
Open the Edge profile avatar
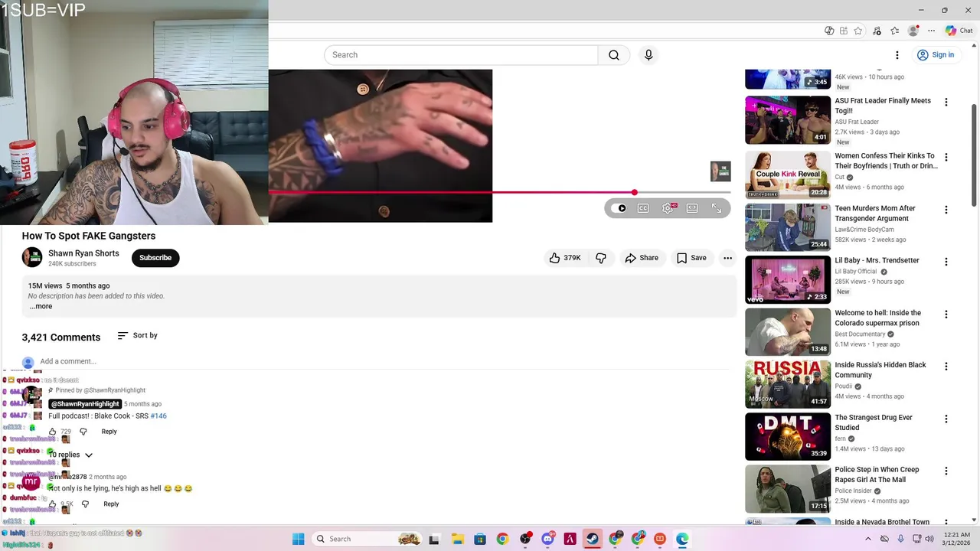click(913, 31)
